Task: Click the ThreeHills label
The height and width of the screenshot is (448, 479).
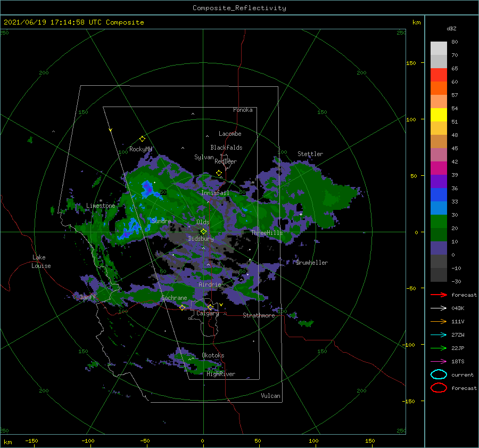Action: tap(267, 233)
